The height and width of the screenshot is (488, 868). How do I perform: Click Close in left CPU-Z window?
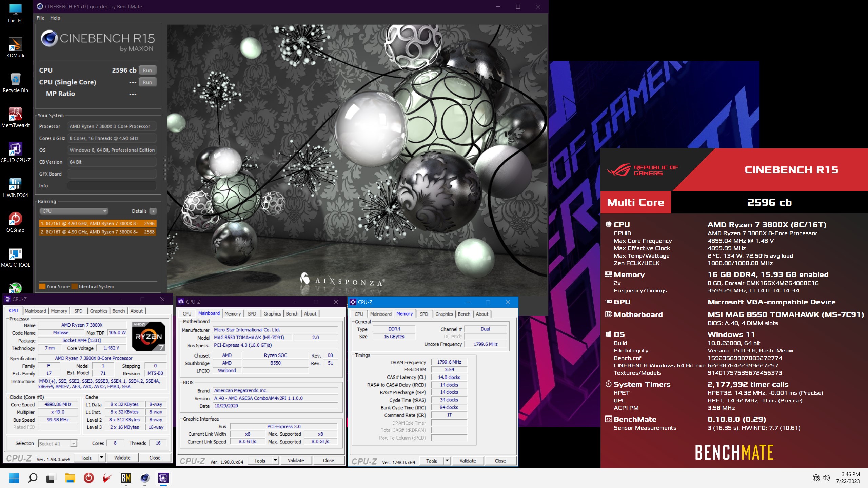[x=155, y=458]
